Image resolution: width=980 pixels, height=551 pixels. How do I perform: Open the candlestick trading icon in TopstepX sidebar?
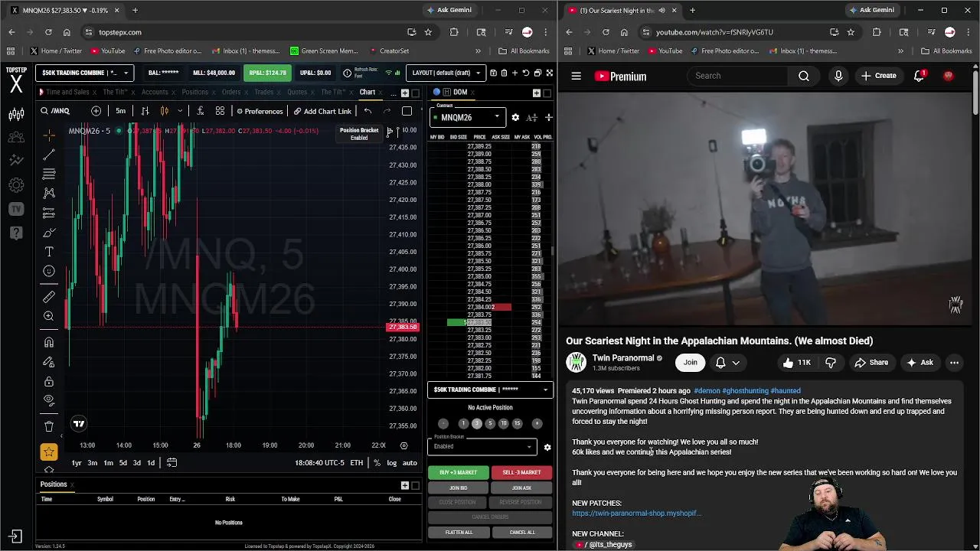tap(16, 115)
